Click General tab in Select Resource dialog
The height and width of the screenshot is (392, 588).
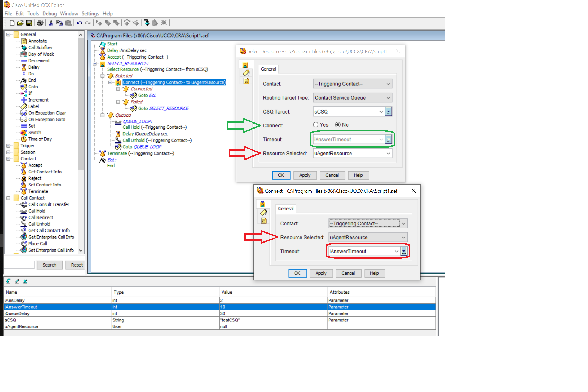coord(268,69)
